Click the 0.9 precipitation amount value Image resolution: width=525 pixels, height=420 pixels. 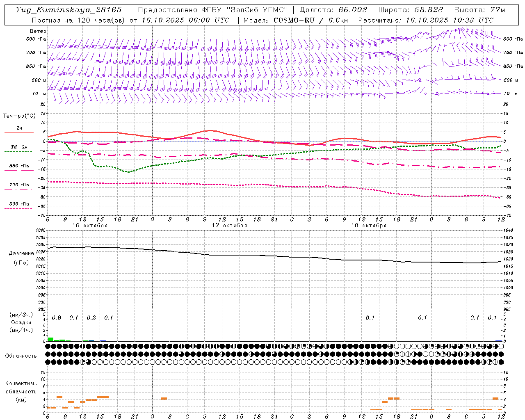57,318
